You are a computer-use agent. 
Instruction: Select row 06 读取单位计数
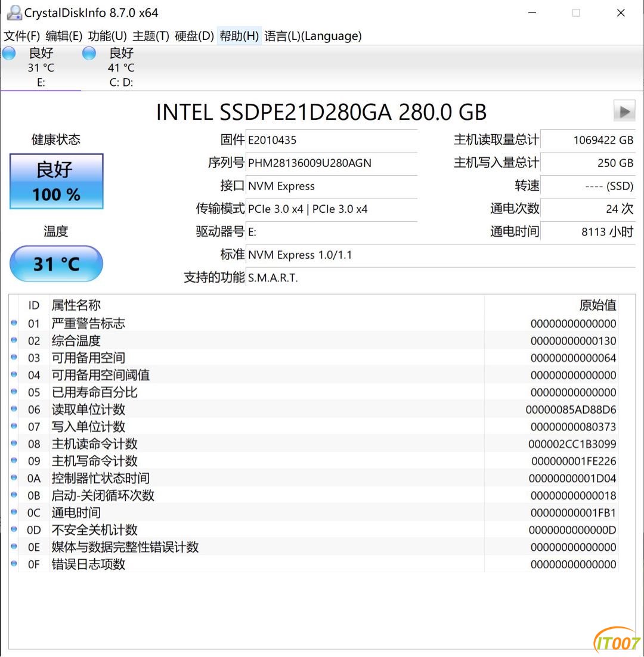click(x=314, y=410)
